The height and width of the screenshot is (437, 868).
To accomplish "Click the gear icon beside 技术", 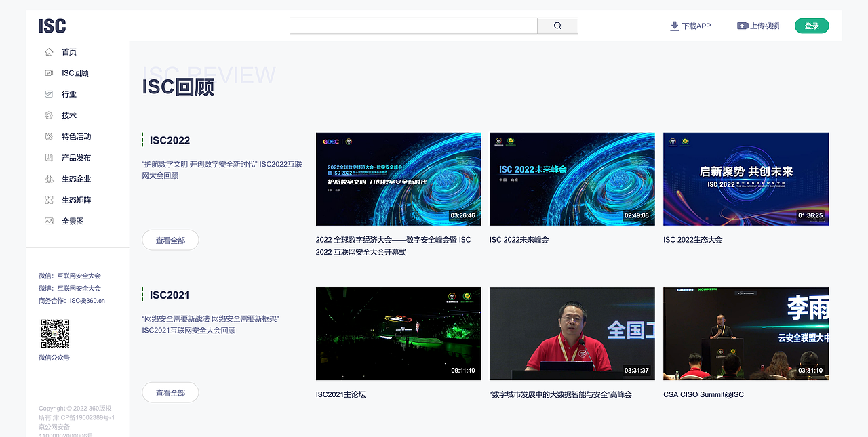I will pyautogui.click(x=49, y=115).
